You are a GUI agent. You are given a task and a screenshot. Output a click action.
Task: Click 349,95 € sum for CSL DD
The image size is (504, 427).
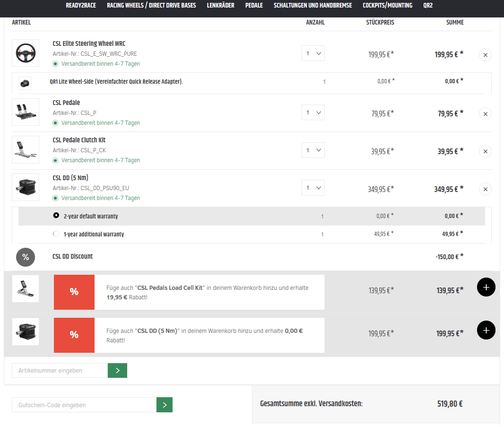click(x=449, y=189)
